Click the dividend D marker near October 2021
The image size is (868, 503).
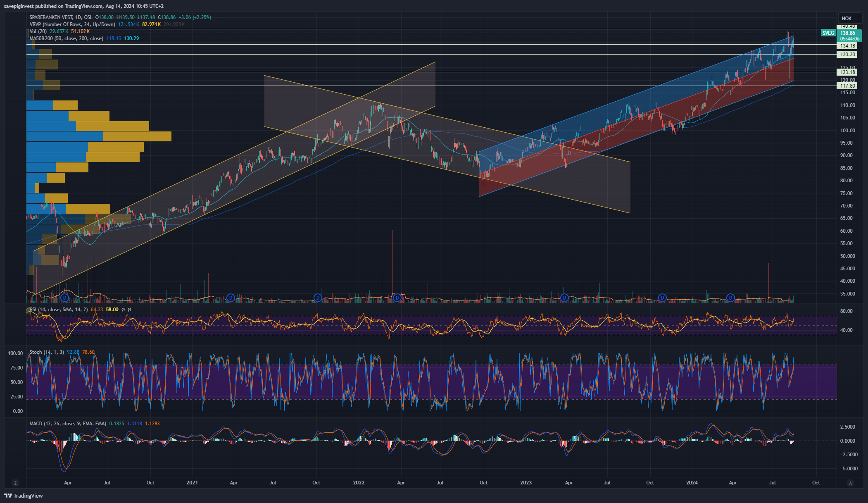tap(318, 298)
